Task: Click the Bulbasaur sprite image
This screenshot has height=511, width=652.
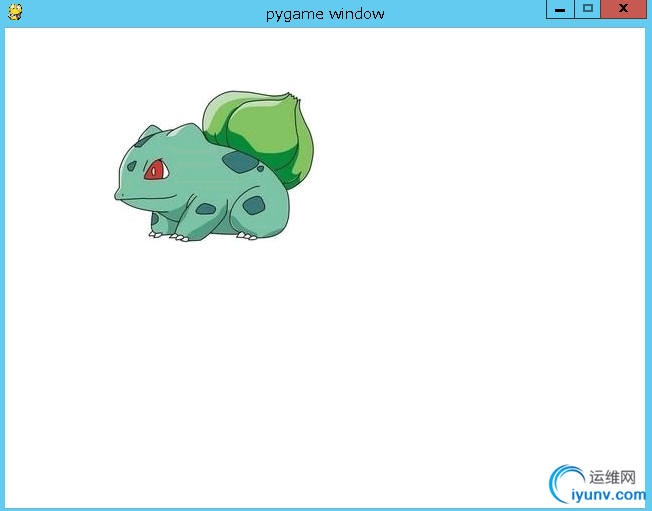Action: pos(214,166)
